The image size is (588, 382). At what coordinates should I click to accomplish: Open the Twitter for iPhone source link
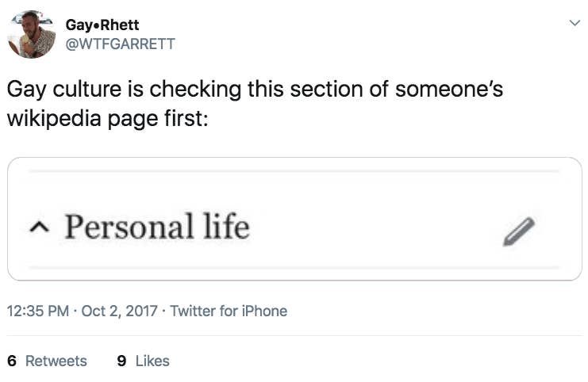coord(229,311)
